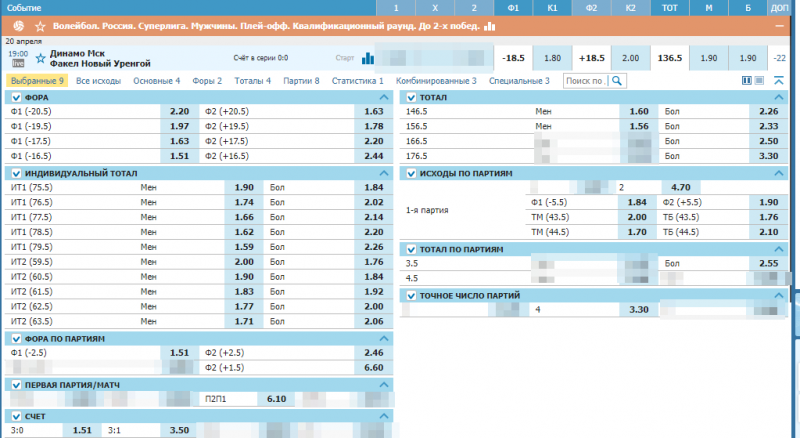800x438 pixels.
Task: Toggle the ТОТАЛ section checkbox
Action: pyautogui.click(x=410, y=97)
